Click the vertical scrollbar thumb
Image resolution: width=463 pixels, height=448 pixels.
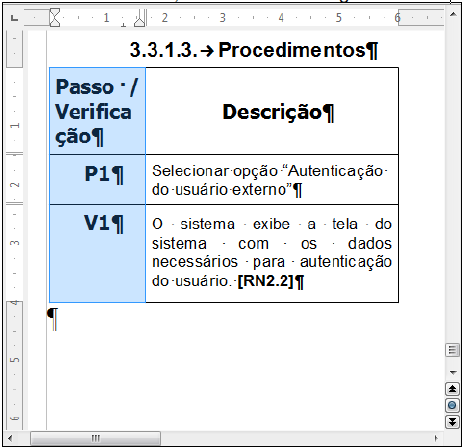452,350
